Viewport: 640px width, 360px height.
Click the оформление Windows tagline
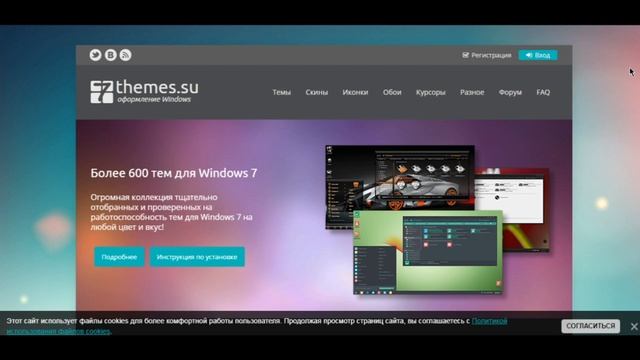coord(154,99)
